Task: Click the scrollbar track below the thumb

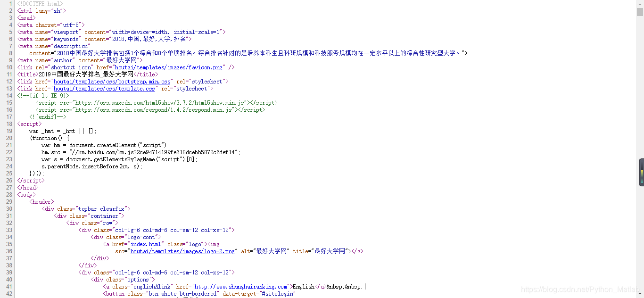Action: (641, 236)
